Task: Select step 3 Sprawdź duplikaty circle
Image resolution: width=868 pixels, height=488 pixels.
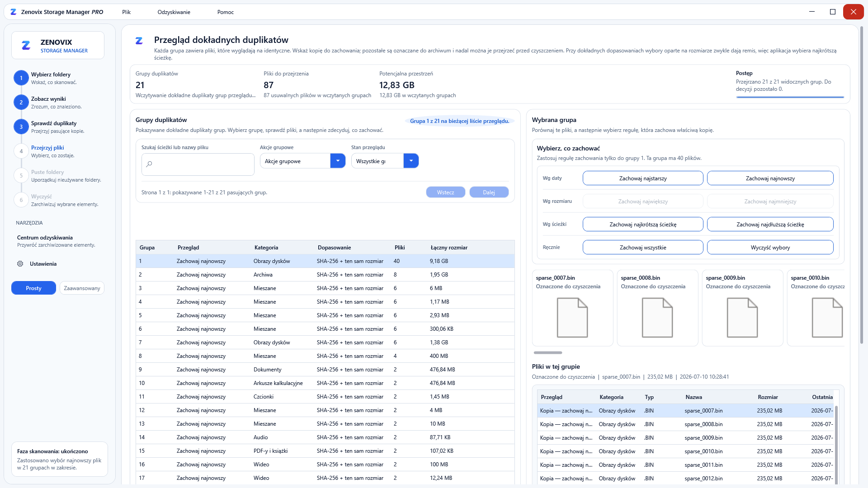Action: point(21,127)
